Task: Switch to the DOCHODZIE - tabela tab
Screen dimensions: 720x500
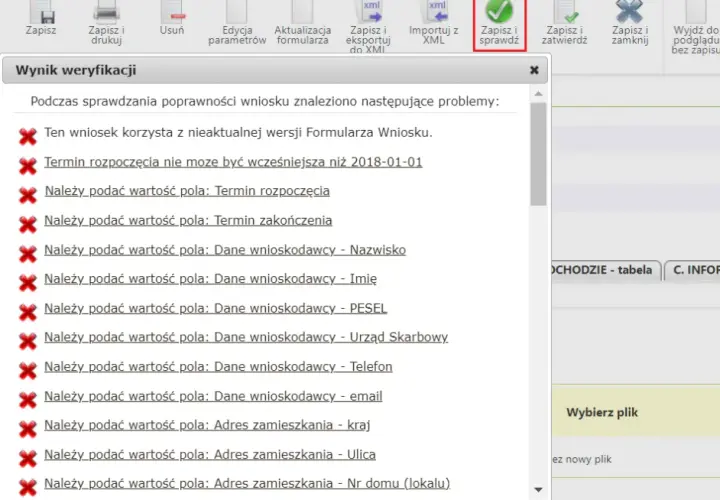Action: pyautogui.click(x=604, y=270)
